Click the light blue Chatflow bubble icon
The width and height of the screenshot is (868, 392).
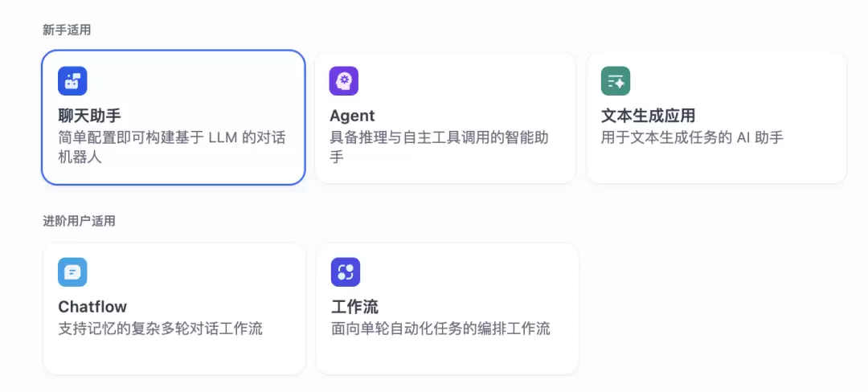click(72, 272)
